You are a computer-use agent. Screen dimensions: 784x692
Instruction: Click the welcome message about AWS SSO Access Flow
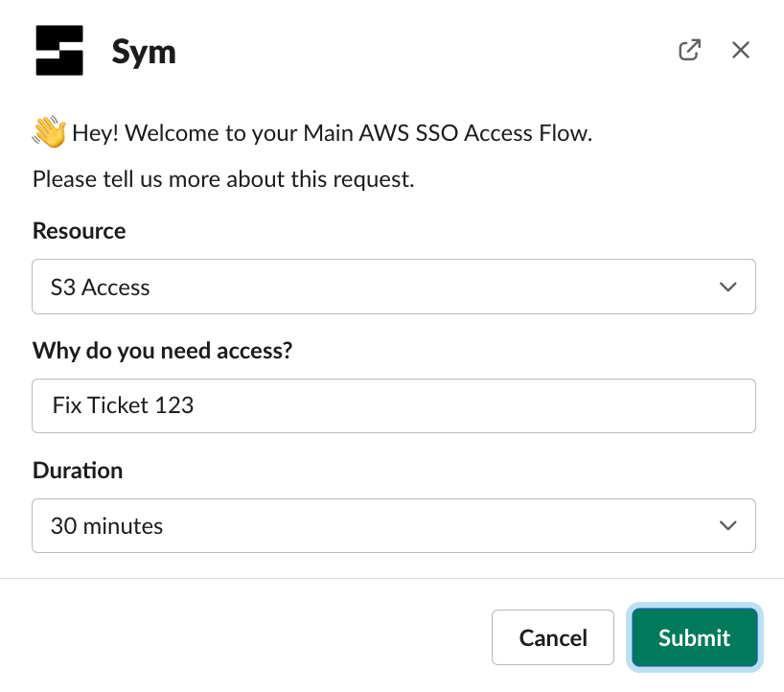click(x=332, y=133)
